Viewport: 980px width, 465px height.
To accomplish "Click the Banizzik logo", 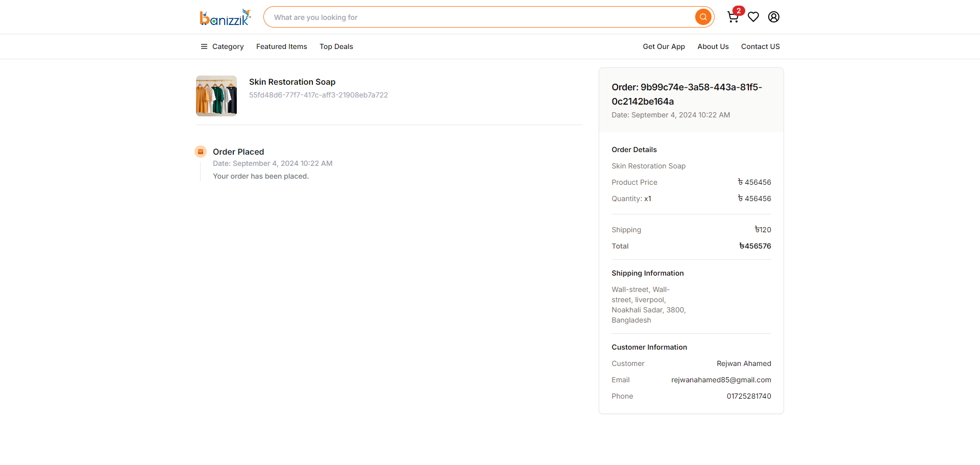I will pos(225,17).
